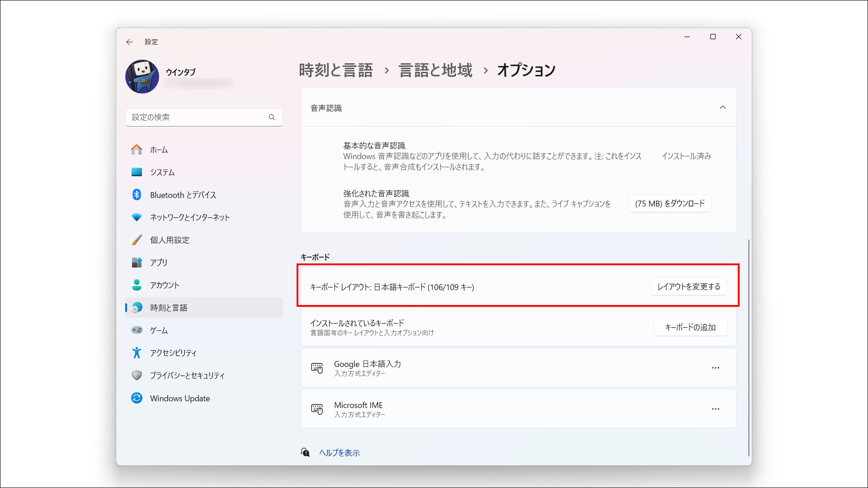This screenshot has width=868, height=488.
Task: Click レイアウトを変更する button
Action: click(x=689, y=286)
